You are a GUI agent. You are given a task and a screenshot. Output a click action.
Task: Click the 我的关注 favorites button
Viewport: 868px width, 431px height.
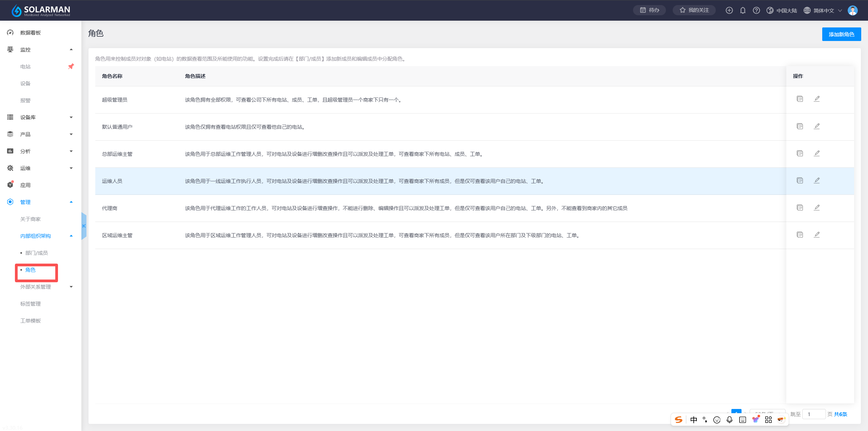pyautogui.click(x=694, y=10)
